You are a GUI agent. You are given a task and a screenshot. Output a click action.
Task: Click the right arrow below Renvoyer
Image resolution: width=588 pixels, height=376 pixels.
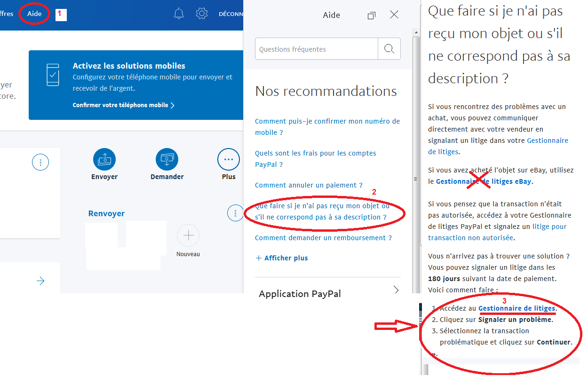pyautogui.click(x=40, y=281)
